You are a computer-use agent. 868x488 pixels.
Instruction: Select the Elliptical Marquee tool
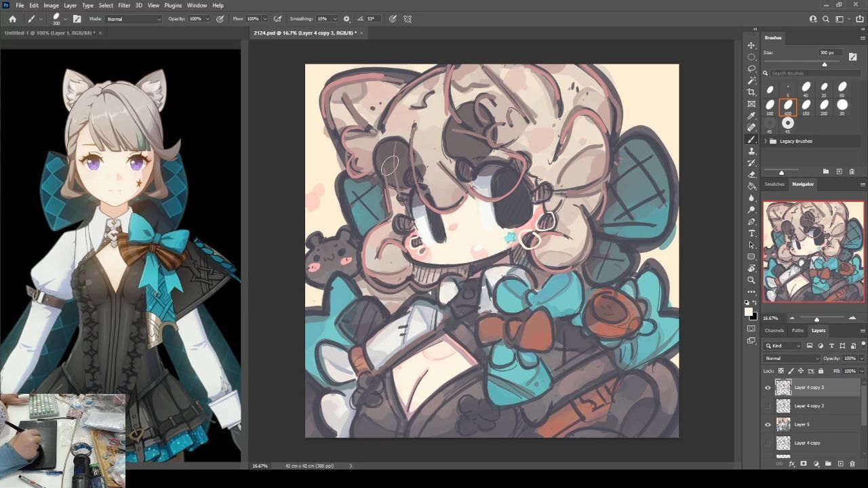pyautogui.click(x=751, y=57)
